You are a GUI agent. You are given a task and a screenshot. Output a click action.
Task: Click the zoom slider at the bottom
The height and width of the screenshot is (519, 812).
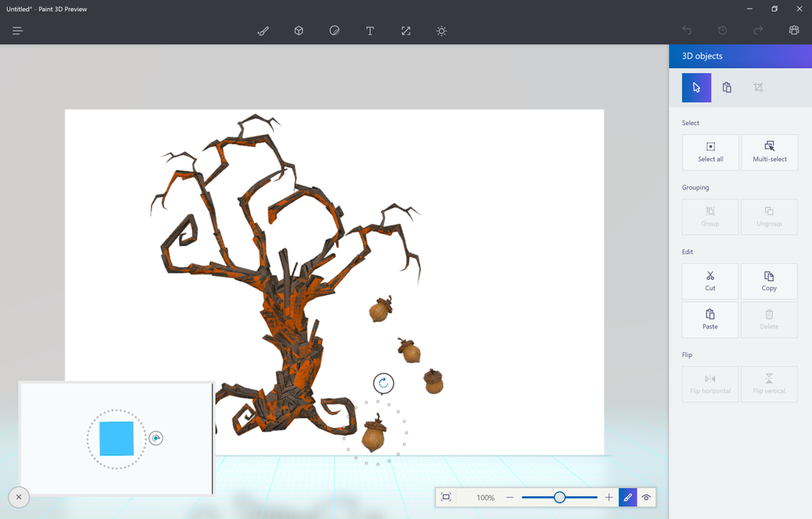tap(560, 497)
